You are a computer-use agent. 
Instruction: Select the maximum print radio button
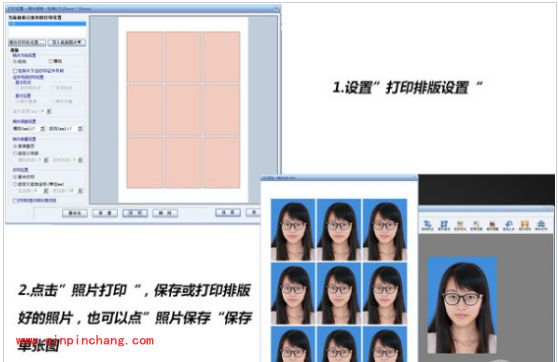click(x=15, y=177)
